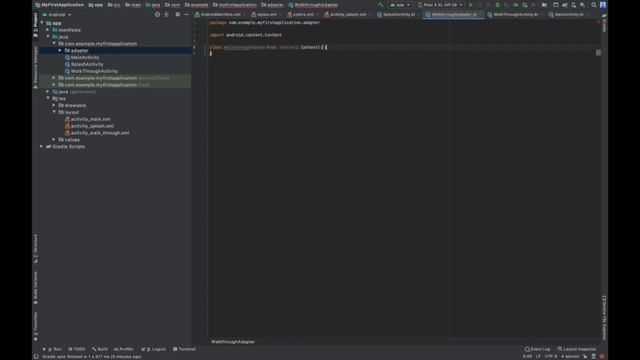
Task: Open Resource Manager side tab
Action: point(36,67)
